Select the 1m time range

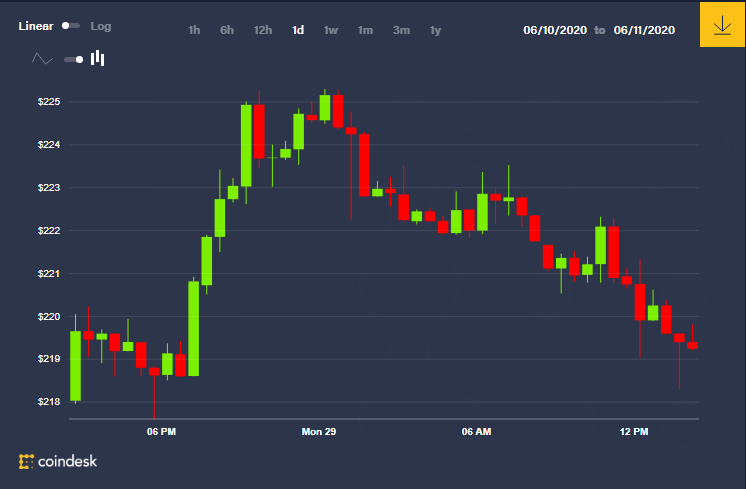pyautogui.click(x=365, y=30)
